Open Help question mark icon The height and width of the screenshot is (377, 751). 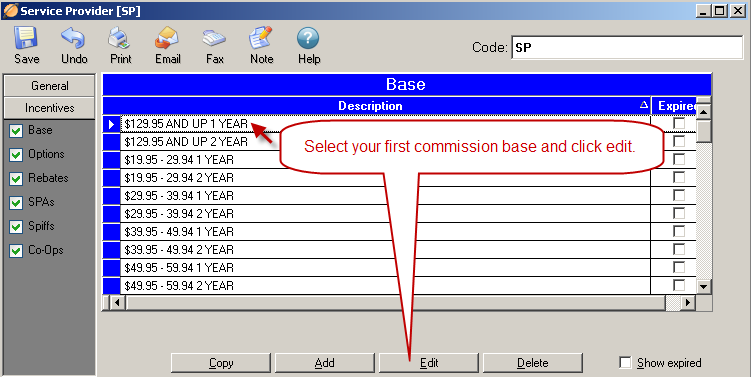308,38
